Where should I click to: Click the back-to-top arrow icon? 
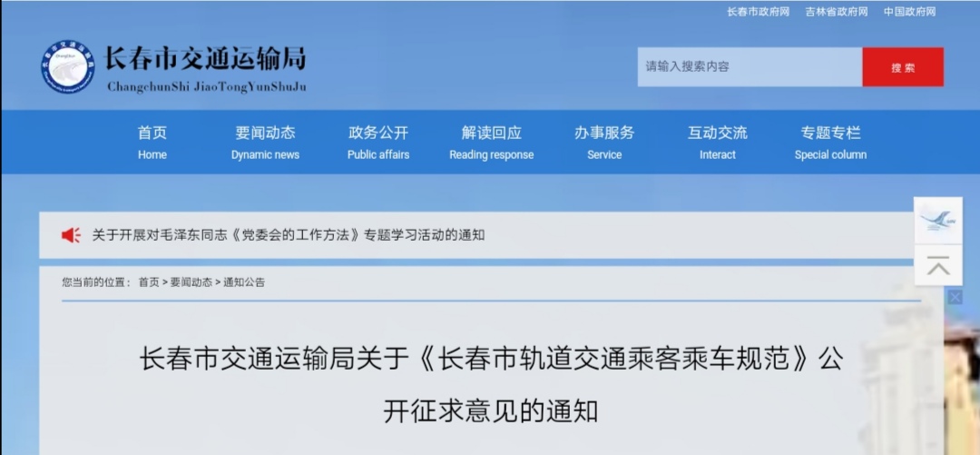pos(937,266)
